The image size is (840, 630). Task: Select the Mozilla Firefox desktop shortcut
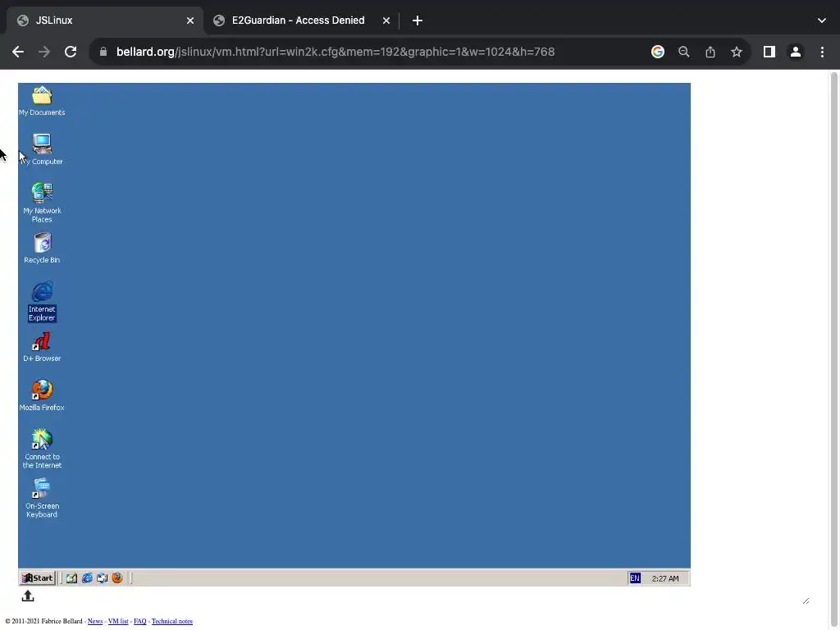pyautogui.click(x=42, y=395)
